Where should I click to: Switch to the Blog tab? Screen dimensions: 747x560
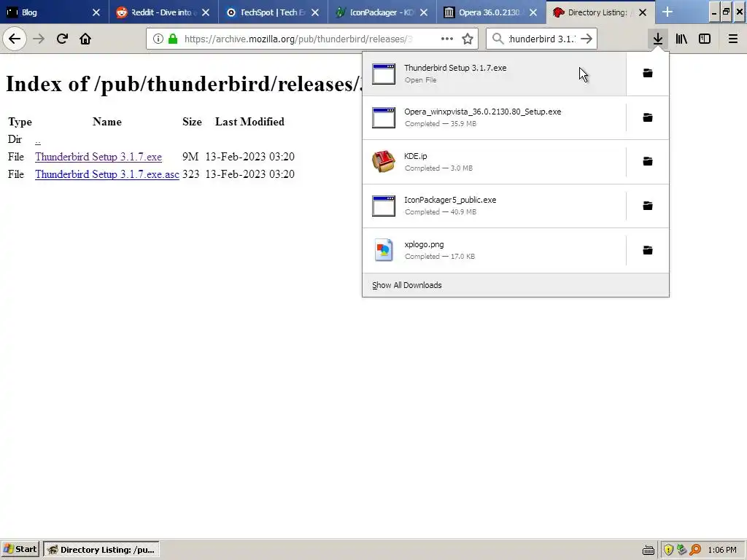tap(54, 12)
